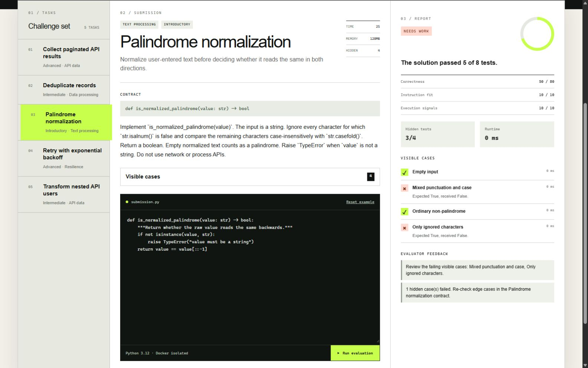Viewport: 588px width, 368px height.
Task: Click the pass icon beside Ordinary non-palindrome
Action: coord(404,212)
